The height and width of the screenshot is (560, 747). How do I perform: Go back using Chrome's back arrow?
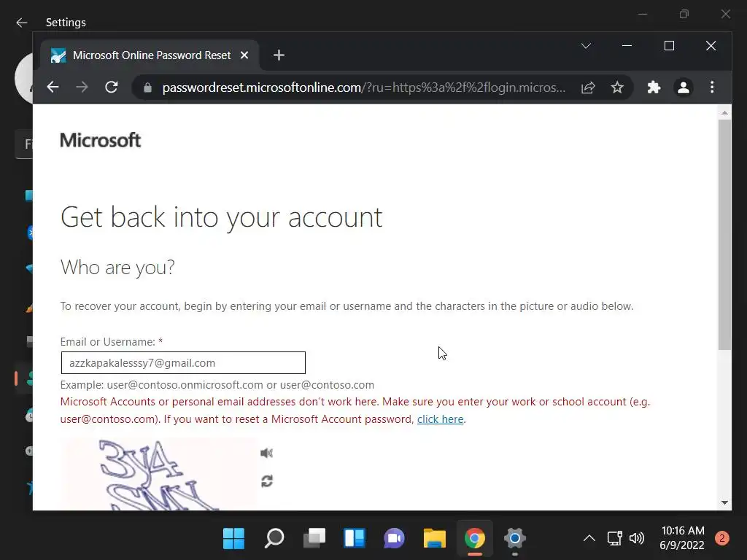pyautogui.click(x=53, y=87)
